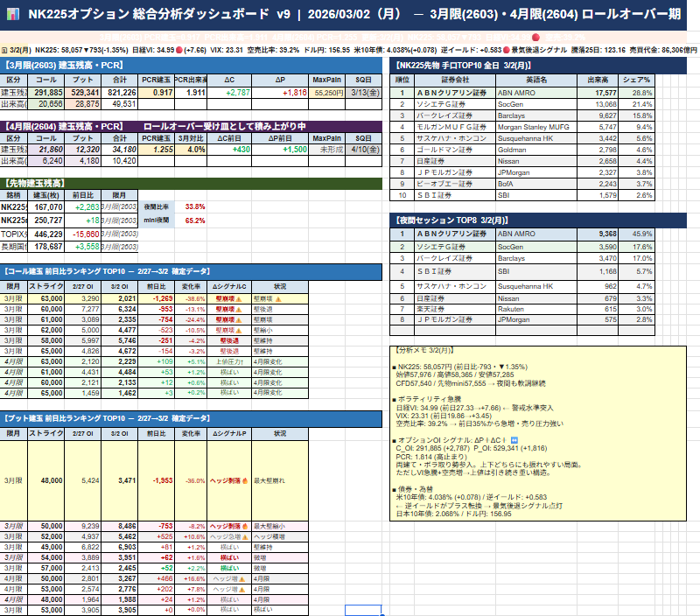The height and width of the screenshot is (616, 700).
Task: Select PCR volume value 1.911
Action: tap(191, 93)
